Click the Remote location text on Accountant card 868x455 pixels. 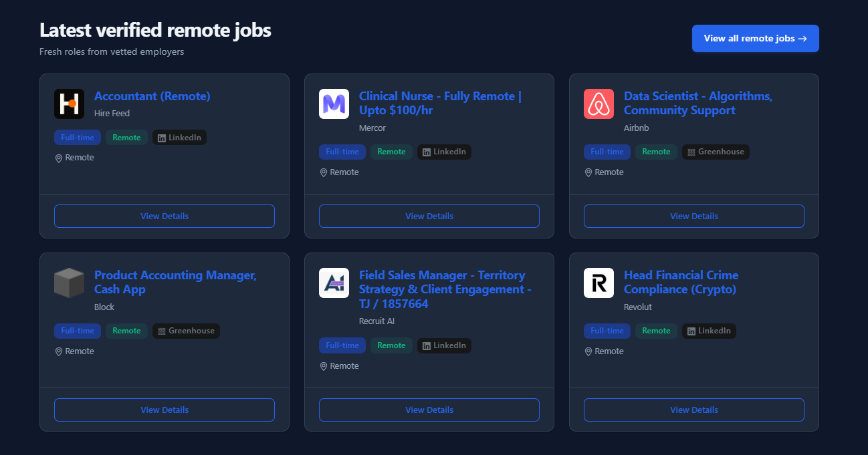click(80, 158)
